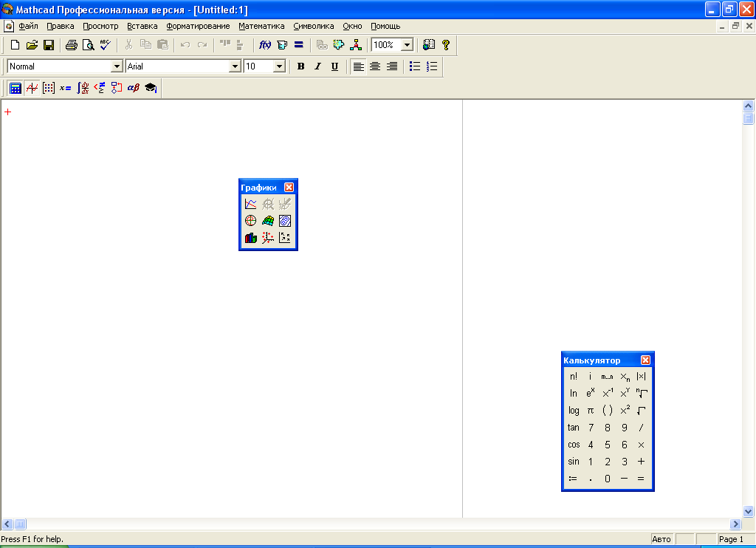Screen dimensions: 756x548
Task: Toggle italic formatting
Action: [x=317, y=66]
